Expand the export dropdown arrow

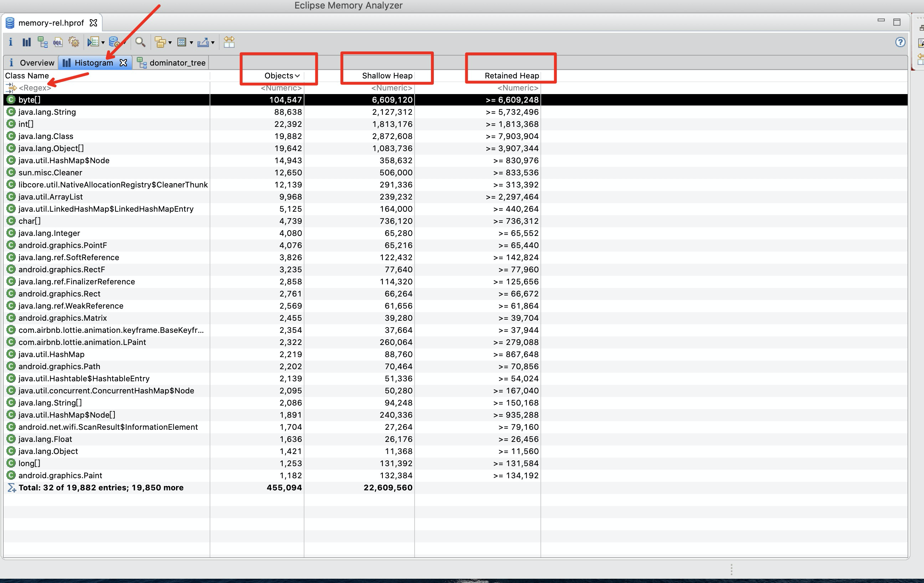[x=212, y=42]
